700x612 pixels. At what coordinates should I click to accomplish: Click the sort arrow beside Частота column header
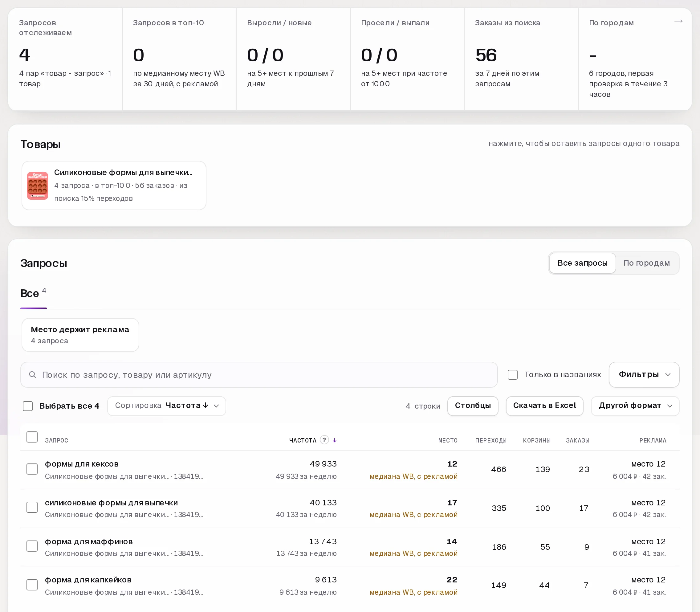click(334, 440)
